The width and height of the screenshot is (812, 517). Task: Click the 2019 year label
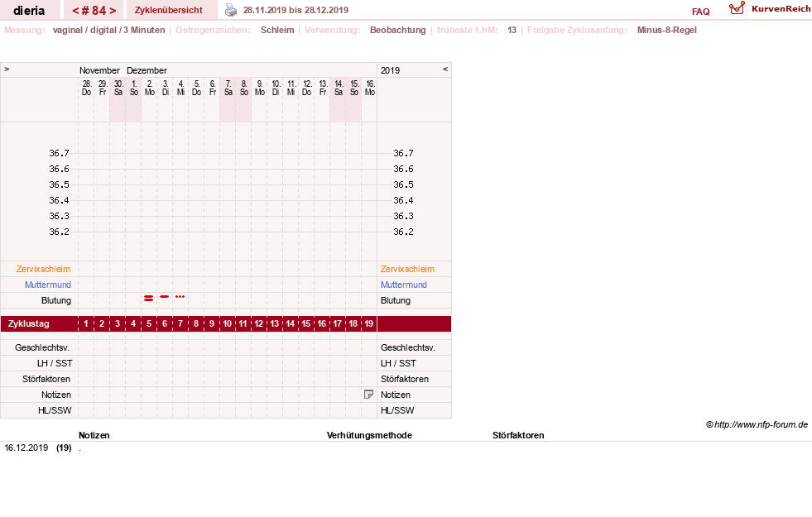pyautogui.click(x=391, y=70)
